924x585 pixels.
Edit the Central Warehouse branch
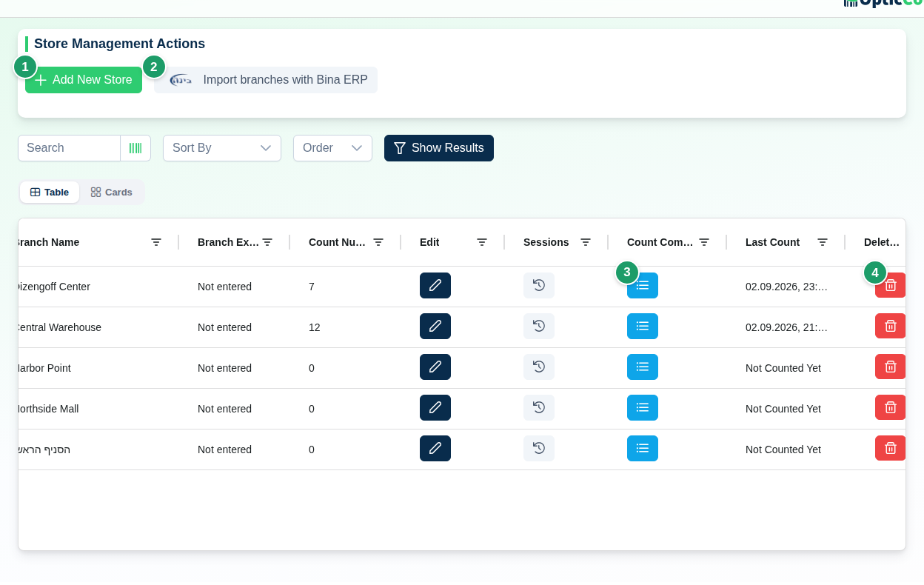click(x=435, y=326)
